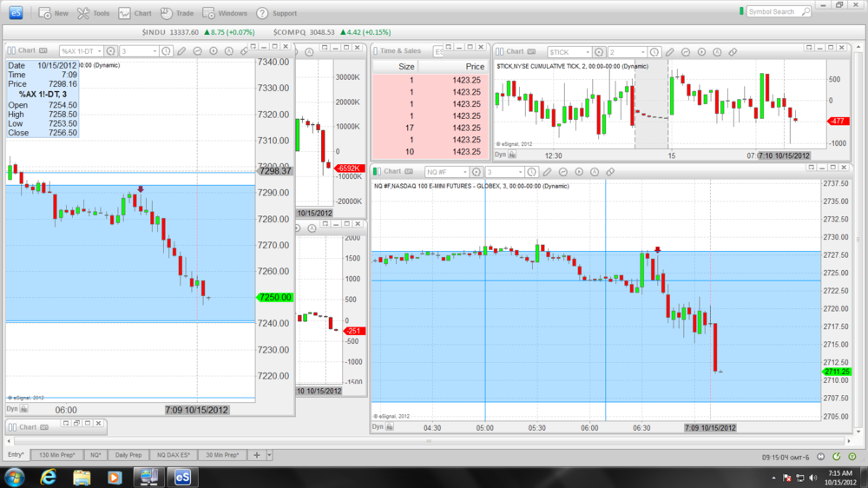Screen dimensions: 868x488
Task: Click symbol settings icon in NQ #F chart
Action: click(476, 172)
